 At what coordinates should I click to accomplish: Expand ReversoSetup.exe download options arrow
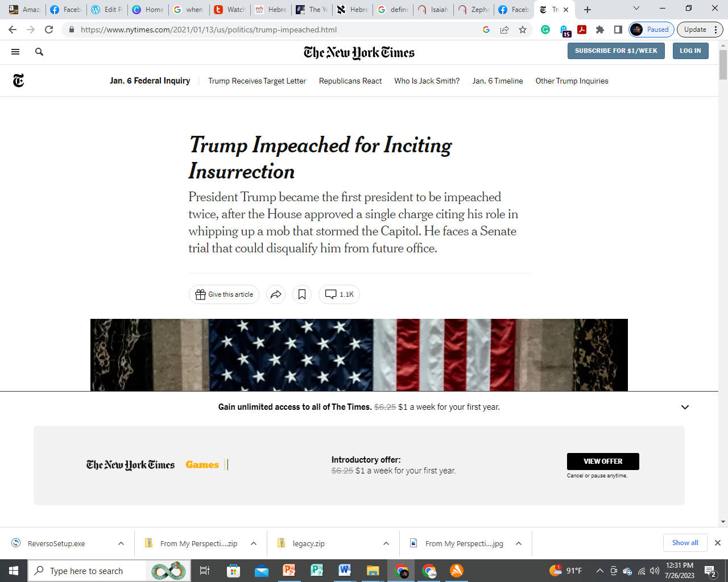tap(121, 543)
